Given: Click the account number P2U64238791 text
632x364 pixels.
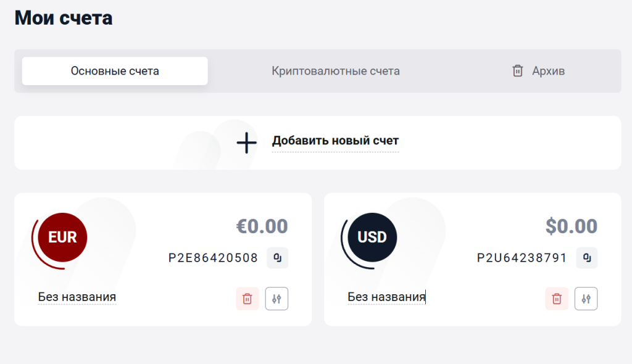Looking at the screenshot, I should (x=522, y=258).
